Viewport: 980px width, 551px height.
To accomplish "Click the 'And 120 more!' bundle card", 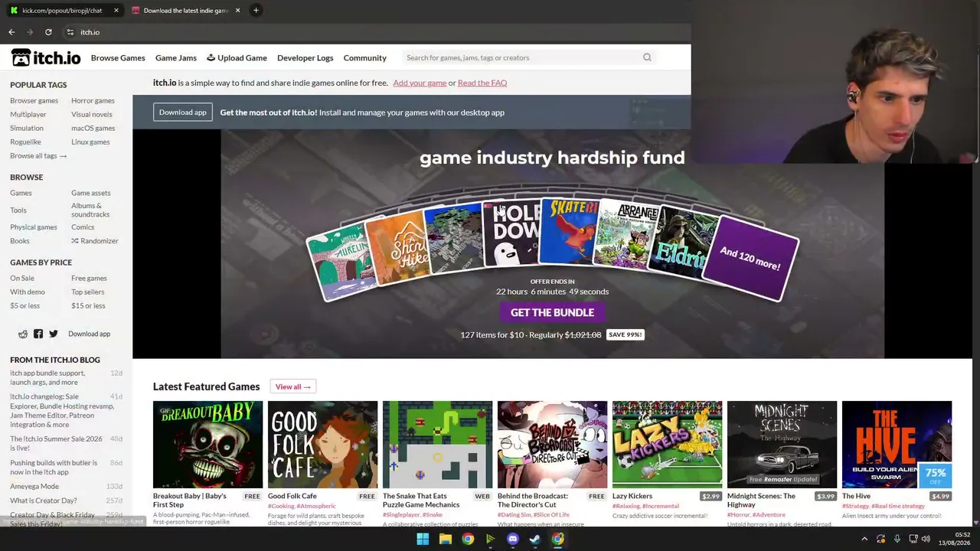I will (750, 260).
